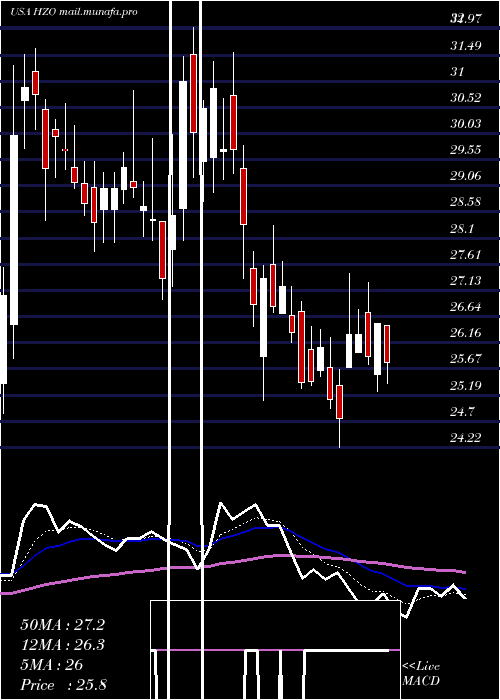Click the 31.49 price axis label
Image resolution: width=500 pixels, height=700 pixels.
pyautogui.click(x=466, y=46)
